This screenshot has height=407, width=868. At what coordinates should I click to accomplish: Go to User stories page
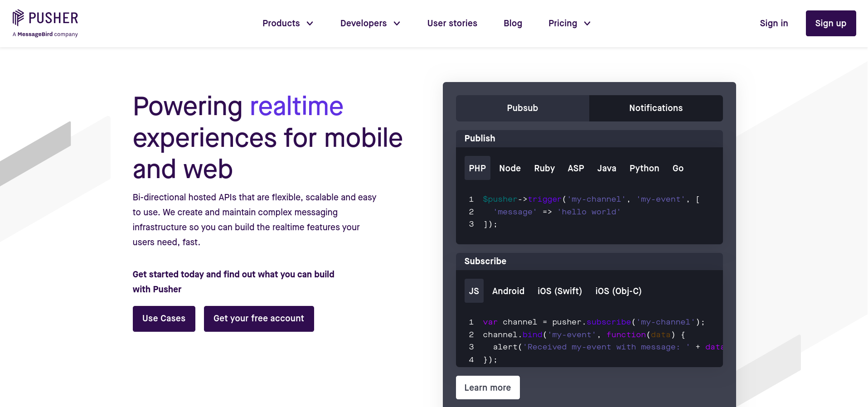tap(452, 23)
